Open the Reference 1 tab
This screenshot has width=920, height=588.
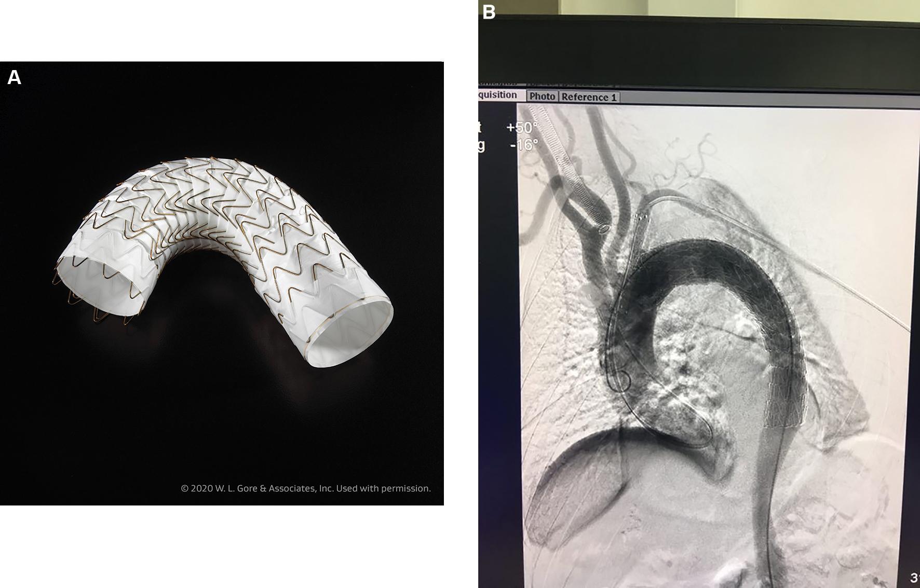(589, 97)
